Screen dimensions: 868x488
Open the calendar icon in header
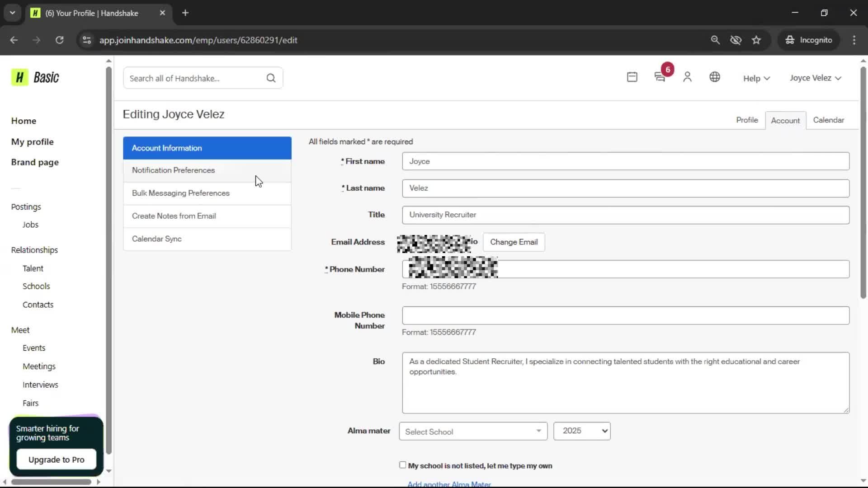coord(632,77)
